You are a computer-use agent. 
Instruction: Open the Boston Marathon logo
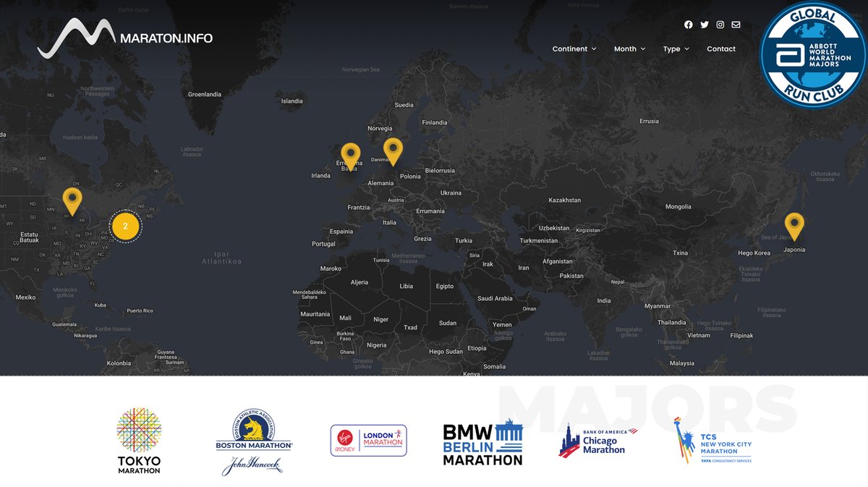(x=254, y=442)
